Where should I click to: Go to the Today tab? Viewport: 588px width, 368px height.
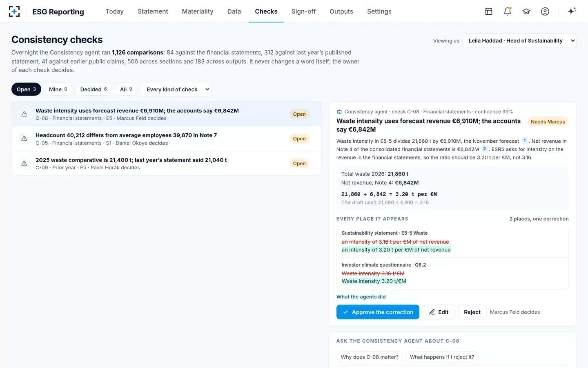point(115,11)
